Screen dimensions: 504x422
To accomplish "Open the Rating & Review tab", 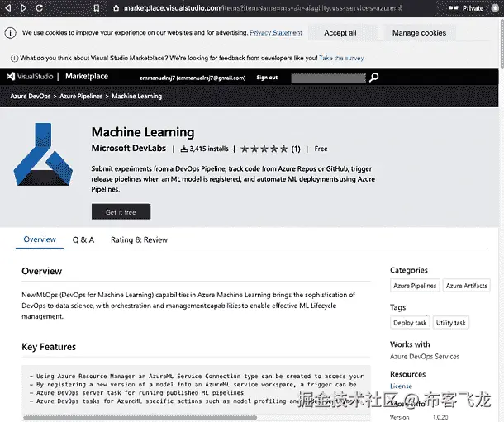I will coord(139,239).
